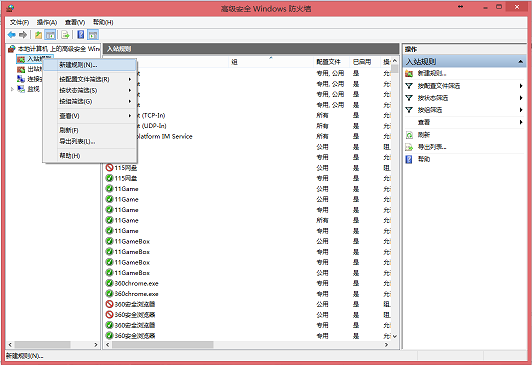The width and height of the screenshot is (532, 365).
Task: Click the red blocked icon of 115网盘
Action: [x=109, y=168]
